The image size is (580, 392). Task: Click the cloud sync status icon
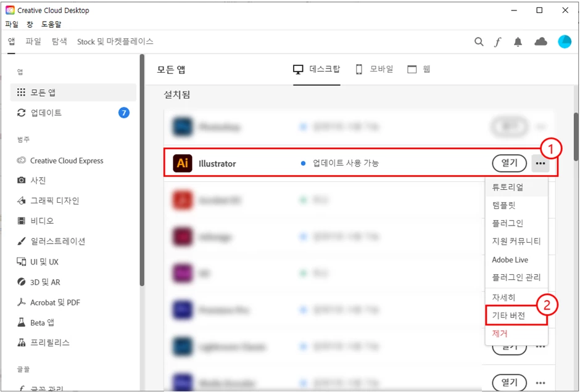(541, 41)
